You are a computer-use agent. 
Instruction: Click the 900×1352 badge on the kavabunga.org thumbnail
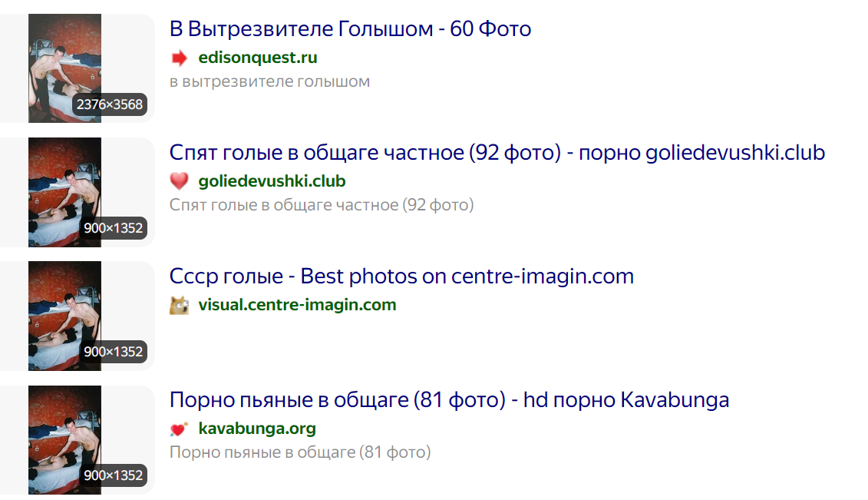[114, 475]
